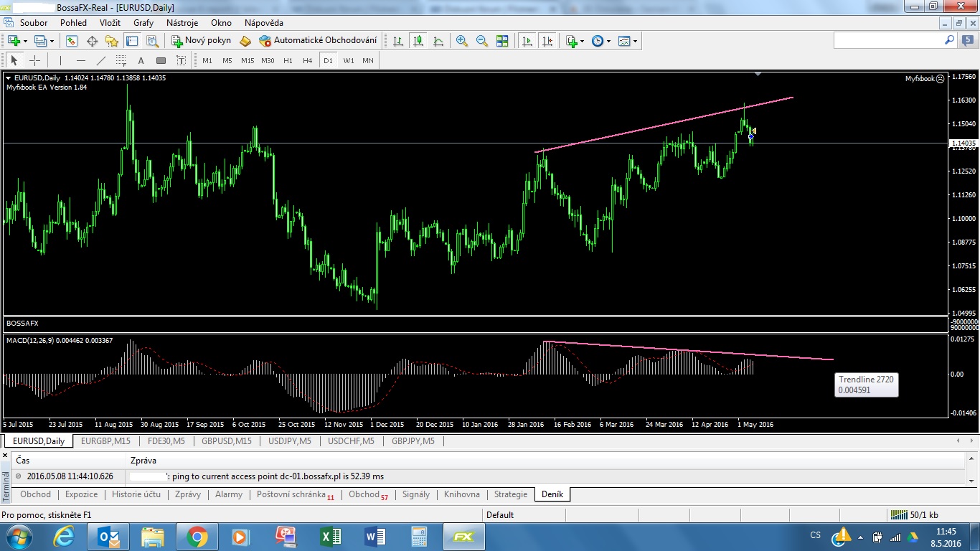Switch to the GBPUSD,M15 chart tab

pyautogui.click(x=226, y=441)
